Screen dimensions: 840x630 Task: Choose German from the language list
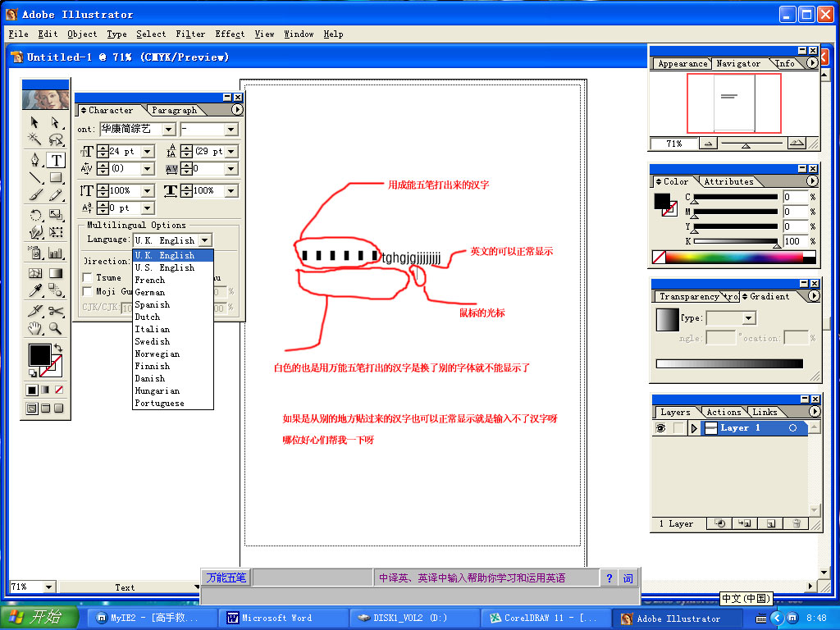172,293
